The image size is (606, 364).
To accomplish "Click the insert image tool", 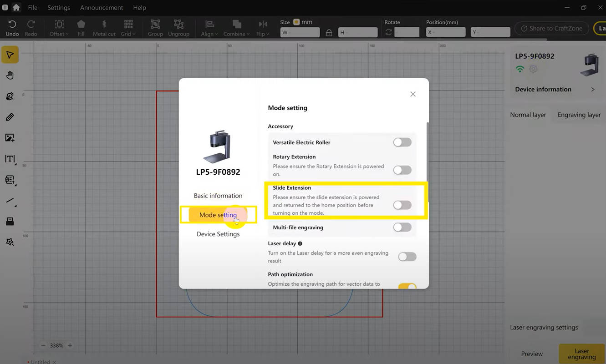I will coord(10,138).
